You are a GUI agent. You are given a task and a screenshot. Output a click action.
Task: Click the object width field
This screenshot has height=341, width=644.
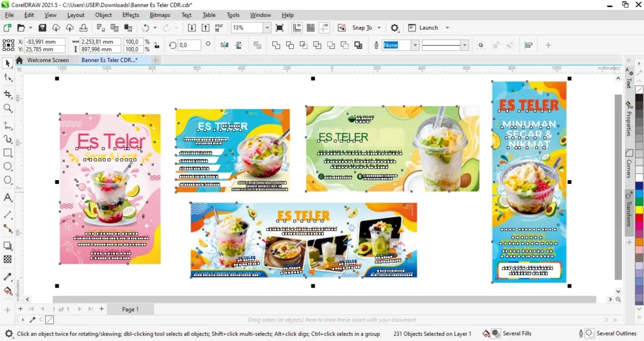click(x=100, y=41)
